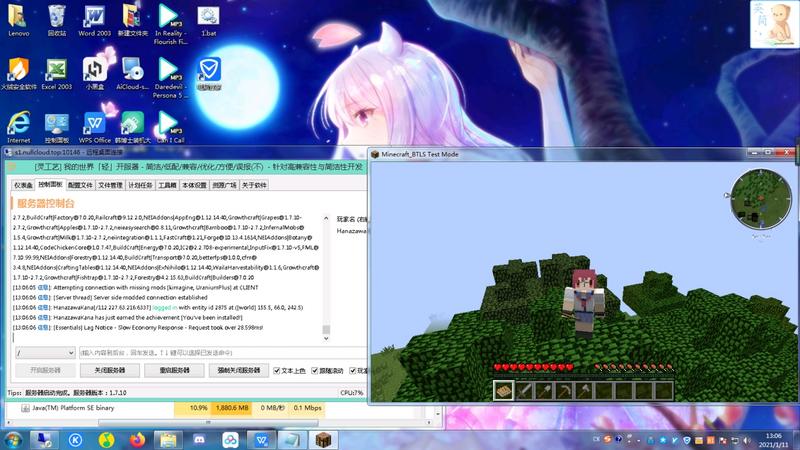Click the console scrollbar down arrow
Image resolution: width=800 pixels, height=450 pixels.
(x=327, y=338)
